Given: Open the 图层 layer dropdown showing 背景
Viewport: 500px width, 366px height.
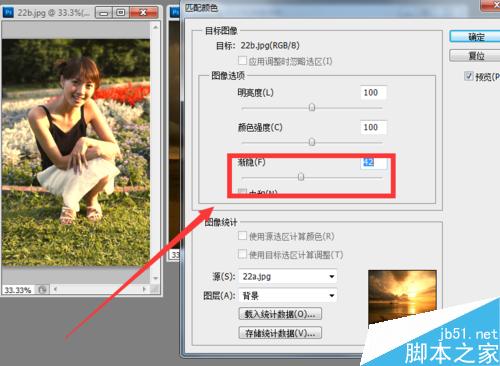Looking at the screenshot, I should point(287,295).
